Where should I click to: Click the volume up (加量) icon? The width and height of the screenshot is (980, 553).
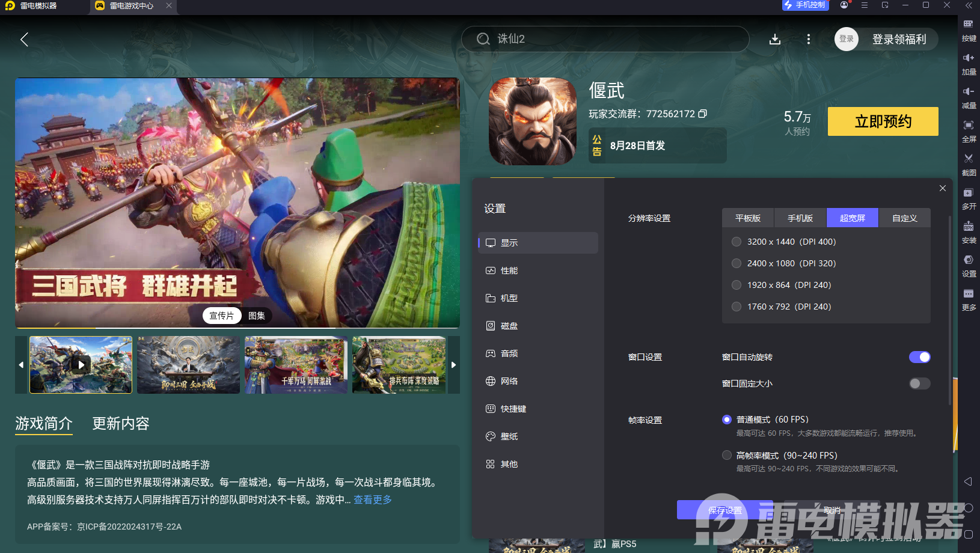tap(969, 64)
